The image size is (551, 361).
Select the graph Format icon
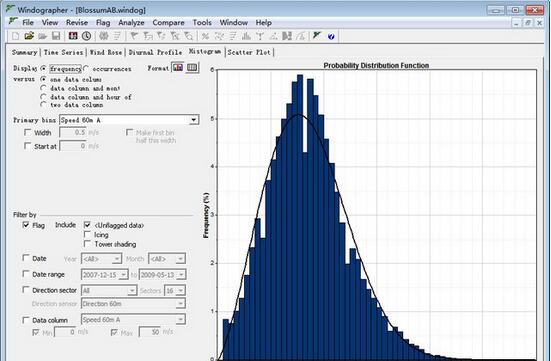point(178,67)
